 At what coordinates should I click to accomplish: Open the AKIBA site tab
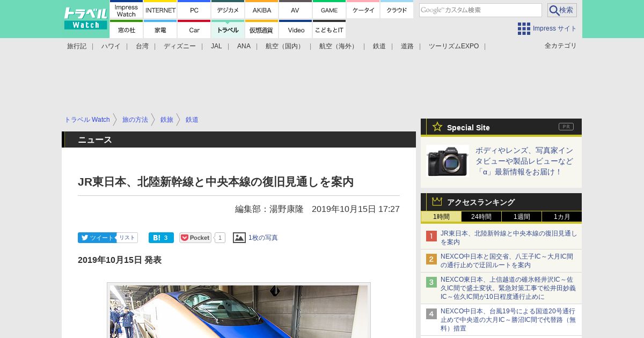click(262, 10)
